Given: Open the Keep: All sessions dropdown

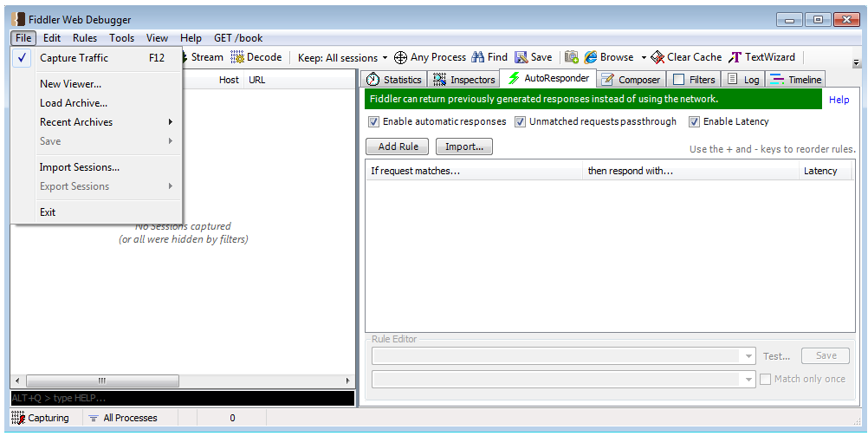Looking at the screenshot, I should 342,57.
